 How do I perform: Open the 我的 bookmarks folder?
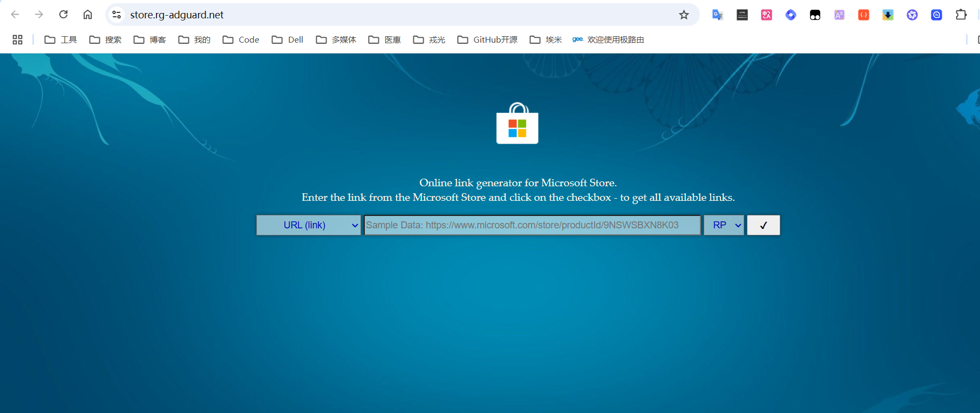[x=194, y=39]
